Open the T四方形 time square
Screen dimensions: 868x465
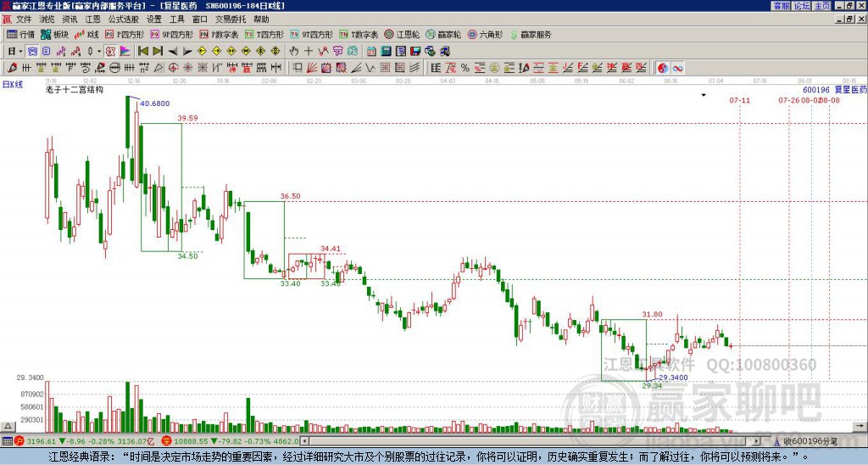click(264, 34)
